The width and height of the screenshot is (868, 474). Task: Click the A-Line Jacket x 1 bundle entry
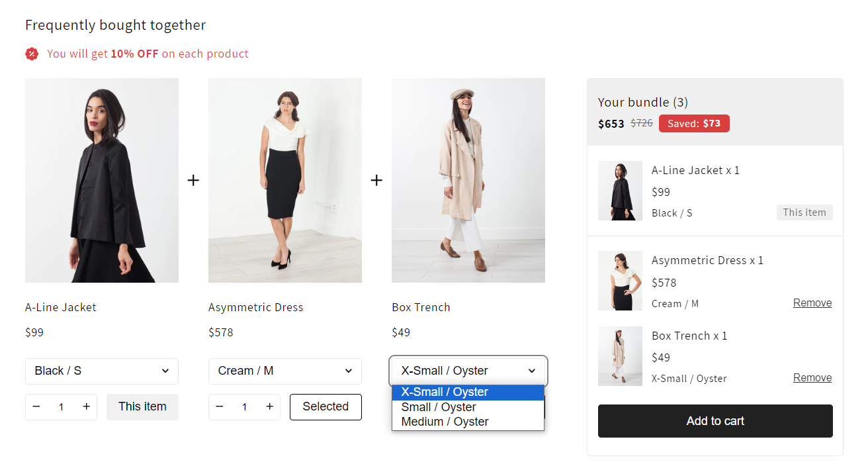[695, 170]
